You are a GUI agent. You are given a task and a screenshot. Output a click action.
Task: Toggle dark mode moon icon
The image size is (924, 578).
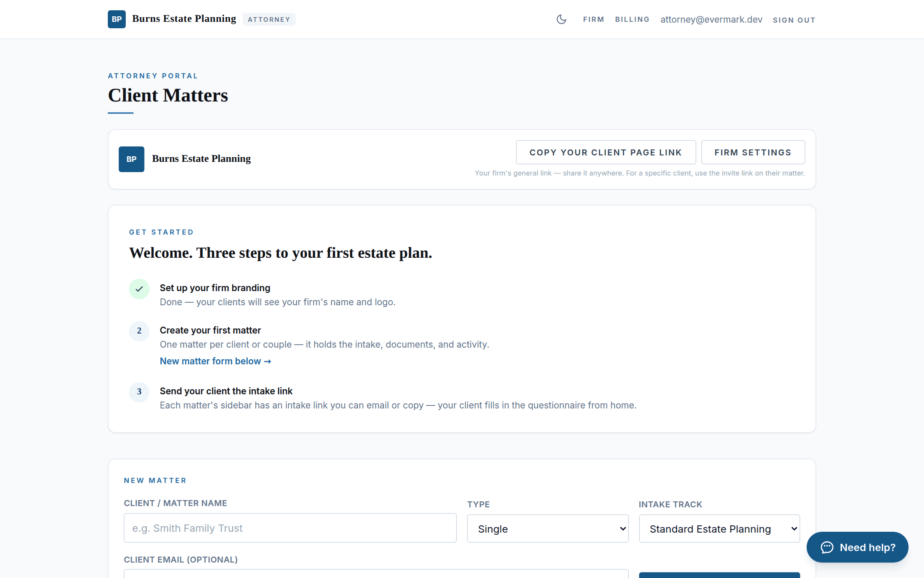click(561, 19)
